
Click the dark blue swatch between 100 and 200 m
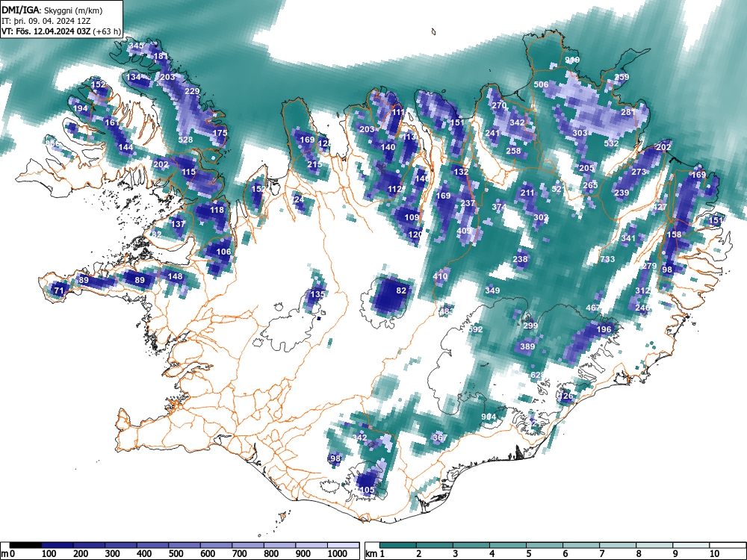pyautogui.click(x=58, y=545)
